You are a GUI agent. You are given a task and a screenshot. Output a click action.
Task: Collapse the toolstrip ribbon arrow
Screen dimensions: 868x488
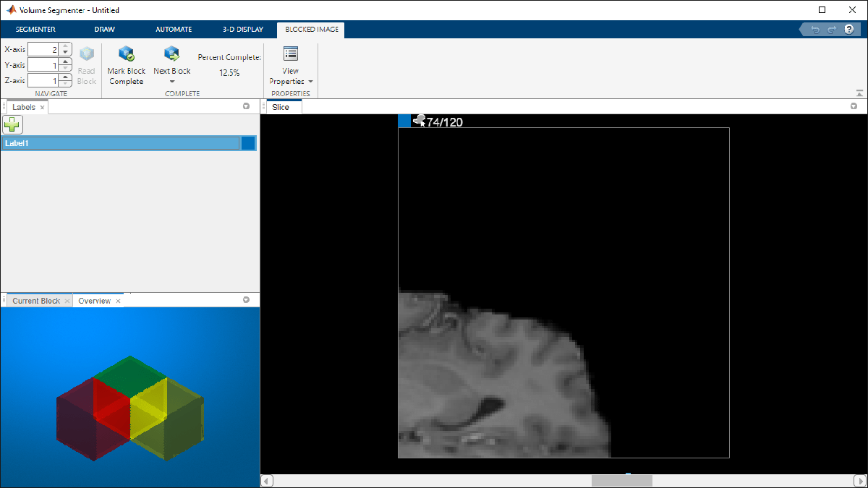pos(859,93)
